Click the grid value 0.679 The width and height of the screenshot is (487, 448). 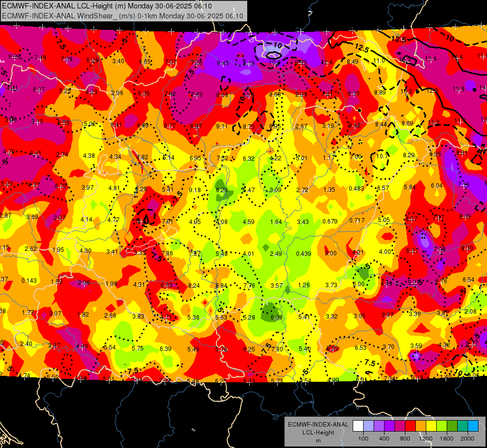tap(330, 222)
